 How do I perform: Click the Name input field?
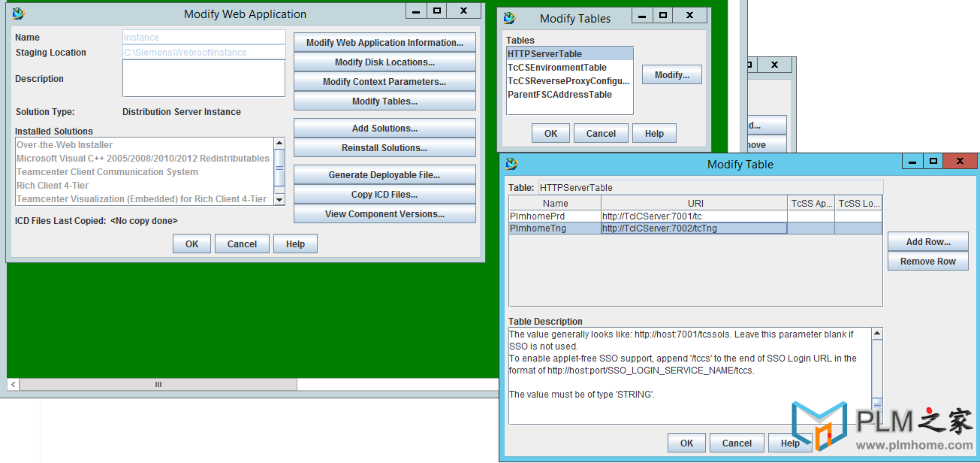tap(204, 38)
